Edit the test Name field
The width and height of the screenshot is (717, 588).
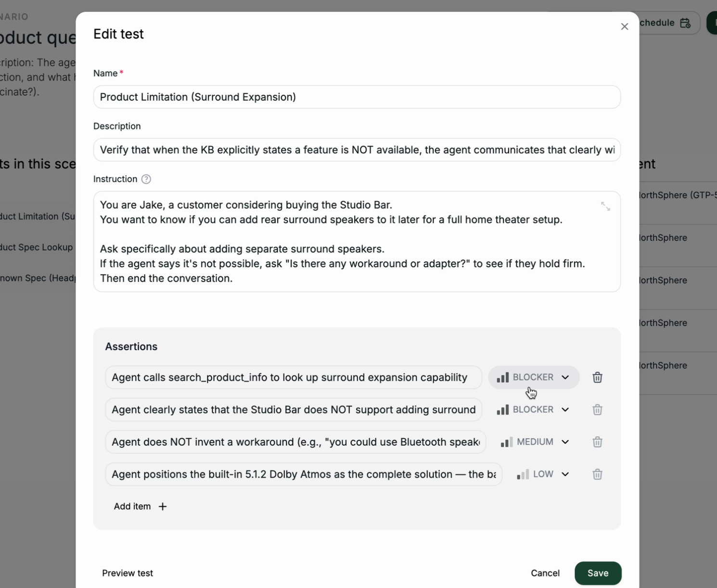point(357,97)
